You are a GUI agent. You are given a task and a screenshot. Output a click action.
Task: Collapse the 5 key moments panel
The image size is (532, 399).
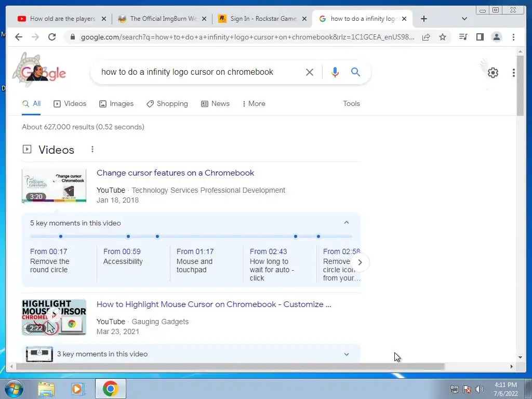click(347, 222)
